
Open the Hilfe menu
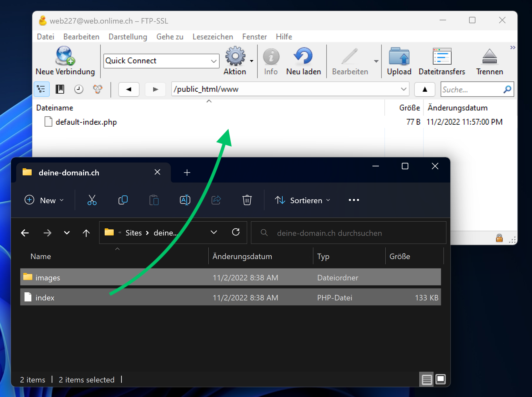(284, 37)
